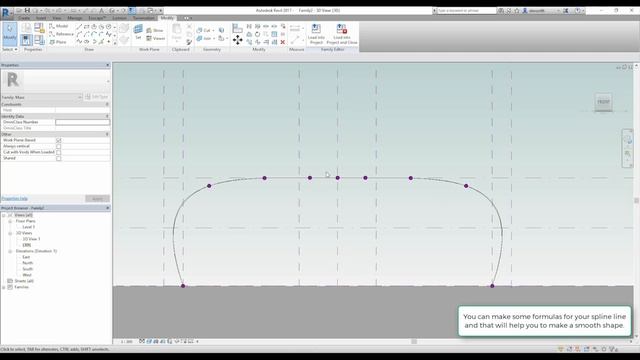Choose the Reference line tool

61,34
